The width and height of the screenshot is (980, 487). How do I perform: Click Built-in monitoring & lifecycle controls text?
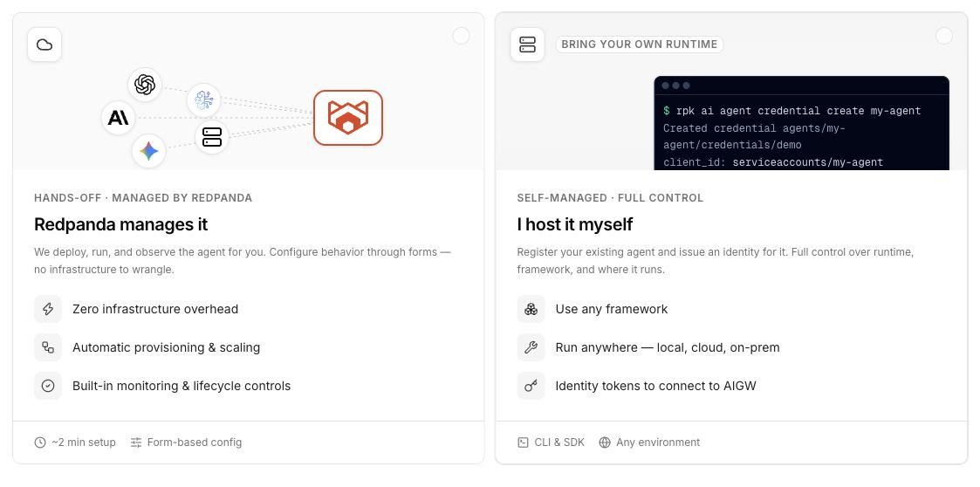point(182,386)
